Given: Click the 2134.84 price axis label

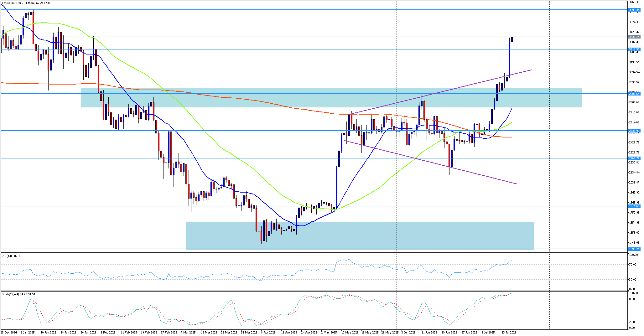Looking at the screenshot, I should (x=634, y=173).
